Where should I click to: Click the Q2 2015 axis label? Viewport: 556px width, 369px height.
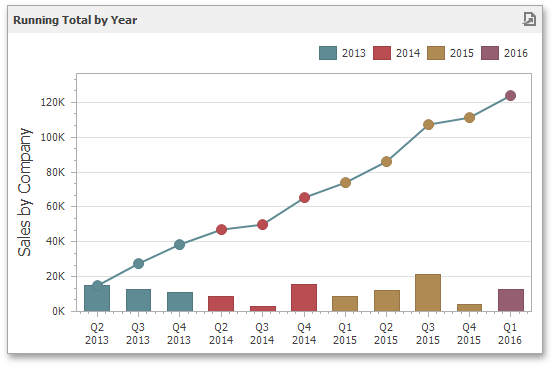click(x=386, y=334)
